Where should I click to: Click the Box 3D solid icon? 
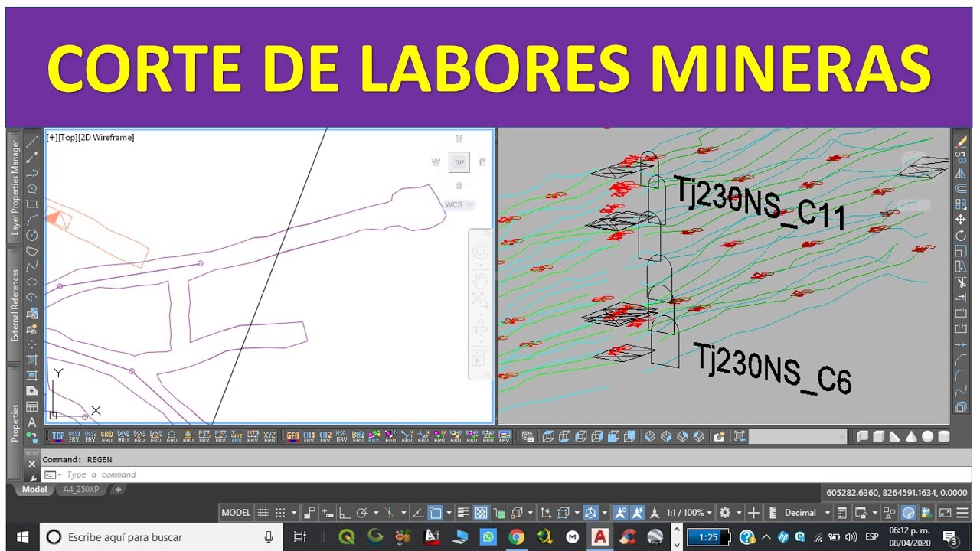pyautogui.click(x=878, y=436)
